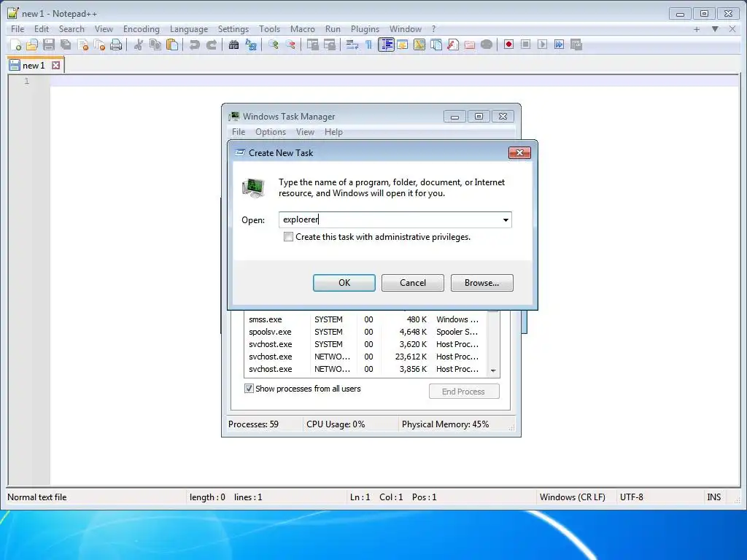Open the File menu in Notepad++
The image size is (747, 560).
pyautogui.click(x=18, y=29)
